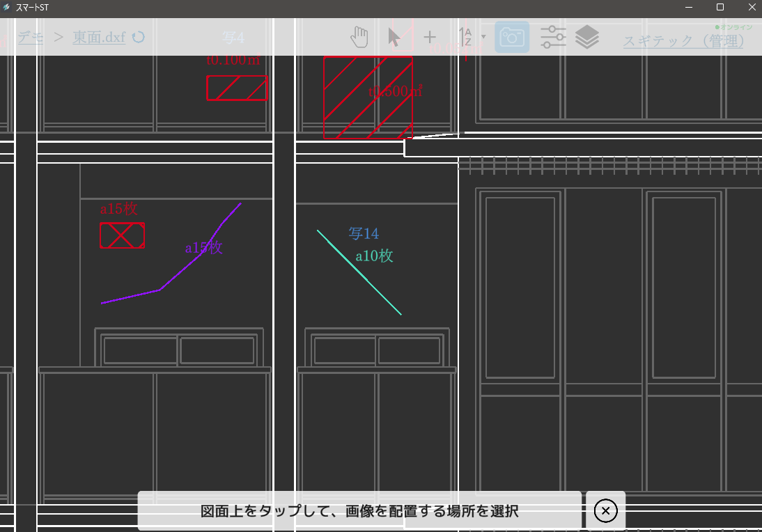Click the 写4 photo marker label

click(x=233, y=37)
